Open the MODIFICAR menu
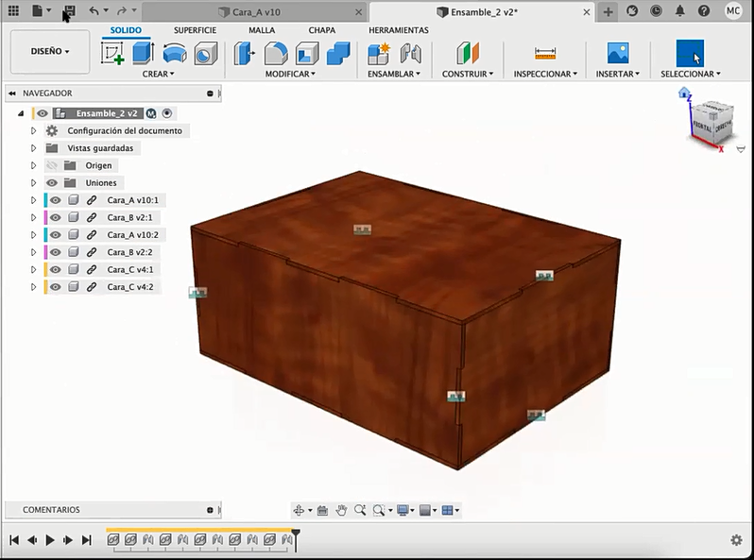This screenshot has height=560, width=754. coord(289,74)
